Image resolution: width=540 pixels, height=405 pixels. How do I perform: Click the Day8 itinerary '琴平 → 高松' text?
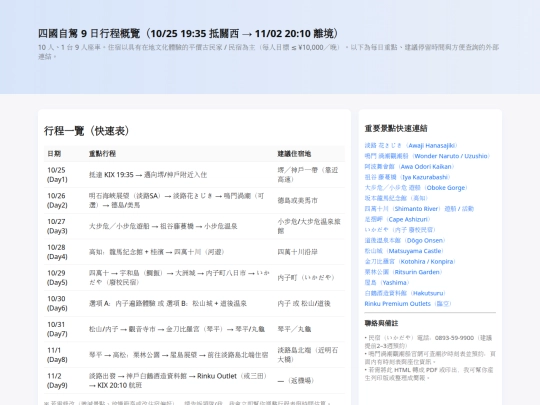coord(178,355)
